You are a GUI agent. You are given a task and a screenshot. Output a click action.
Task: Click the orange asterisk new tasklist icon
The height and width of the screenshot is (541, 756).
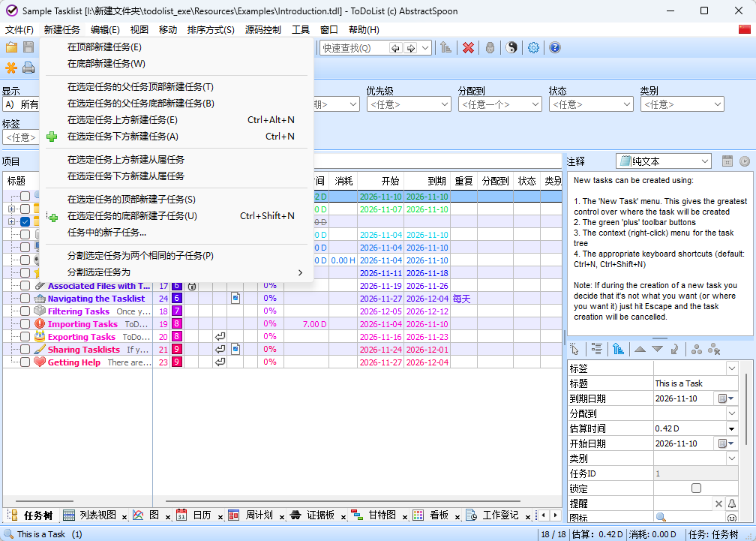coord(11,68)
